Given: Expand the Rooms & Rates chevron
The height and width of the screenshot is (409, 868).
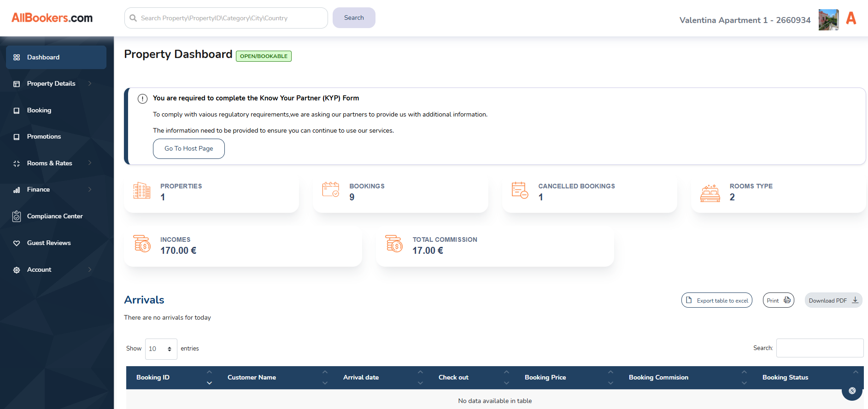Looking at the screenshot, I should pyautogui.click(x=90, y=163).
